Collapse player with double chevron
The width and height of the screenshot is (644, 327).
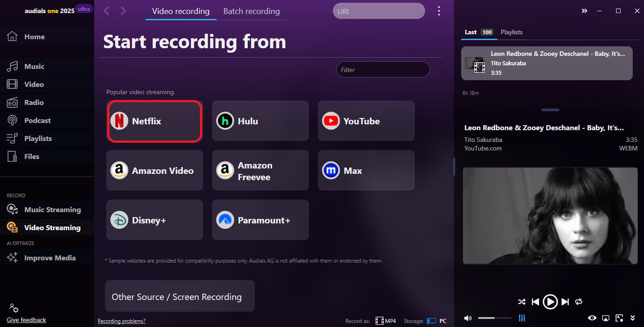[633, 318]
